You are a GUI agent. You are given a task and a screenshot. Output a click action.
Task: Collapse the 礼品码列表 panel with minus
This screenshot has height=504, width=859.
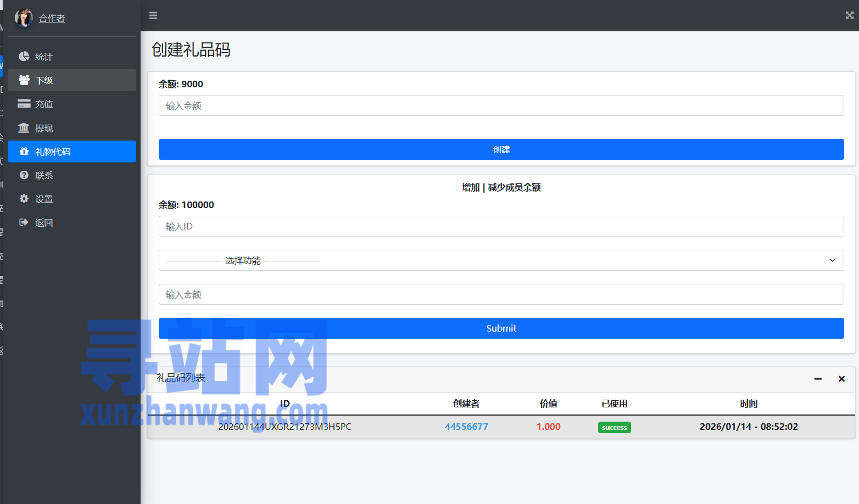tap(818, 379)
